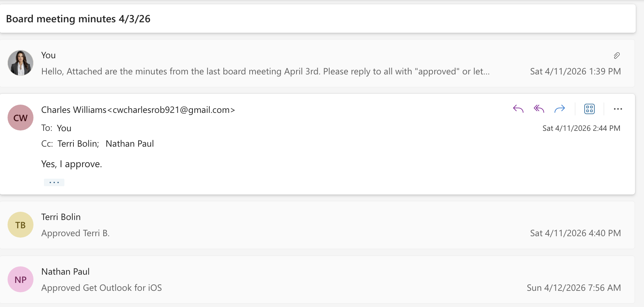Open the Apps grid icon
This screenshot has width=644, height=307.
pos(589,109)
